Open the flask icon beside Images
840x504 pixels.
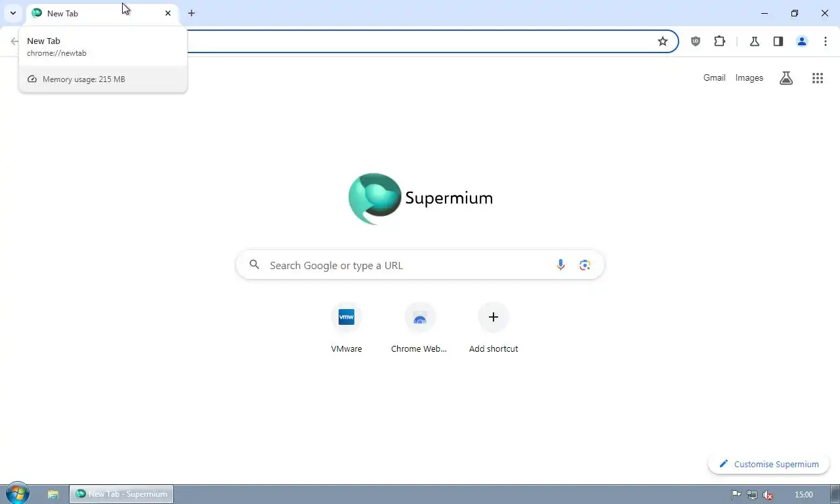point(786,78)
